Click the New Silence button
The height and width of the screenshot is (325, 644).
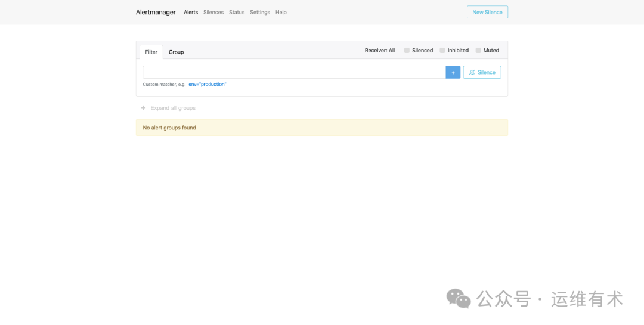coord(487,12)
